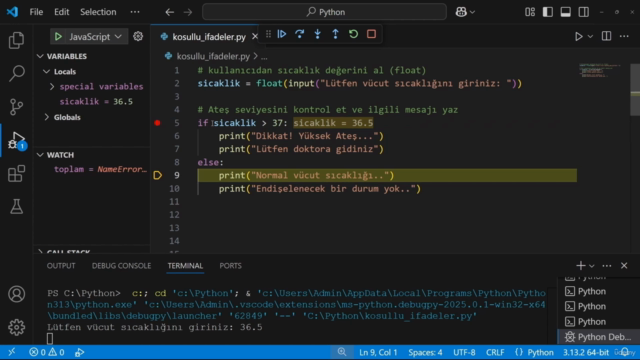Go back with navigation arrow
Image resolution: width=640 pixels, height=360 pixels.
(170, 12)
